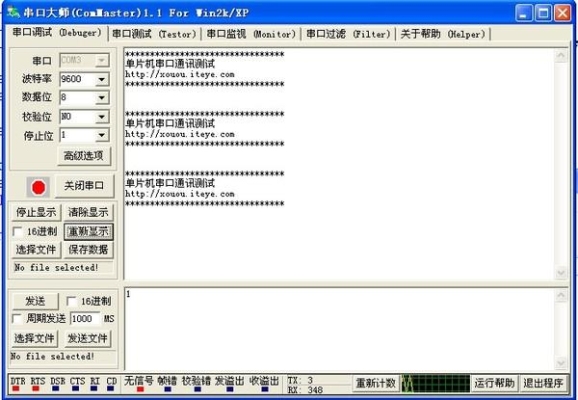The width and height of the screenshot is (578, 400).
Task: Click the 清除显示 button
Action: [88, 212]
